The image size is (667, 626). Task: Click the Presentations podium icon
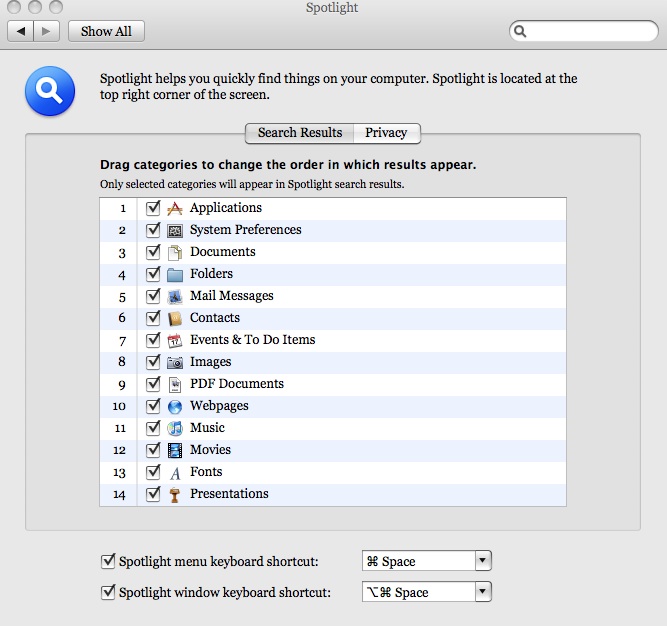(175, 495)
